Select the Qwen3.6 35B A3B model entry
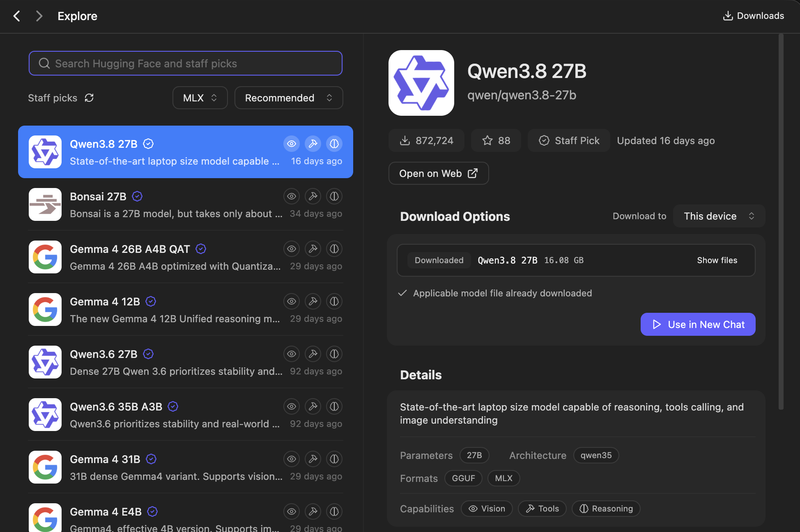 (x=186, y=415)
